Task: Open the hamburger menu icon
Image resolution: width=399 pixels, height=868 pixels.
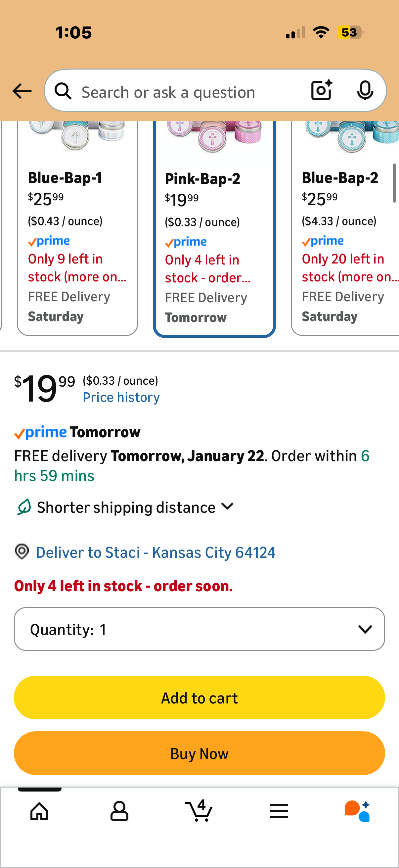Action: pos(279,811)
